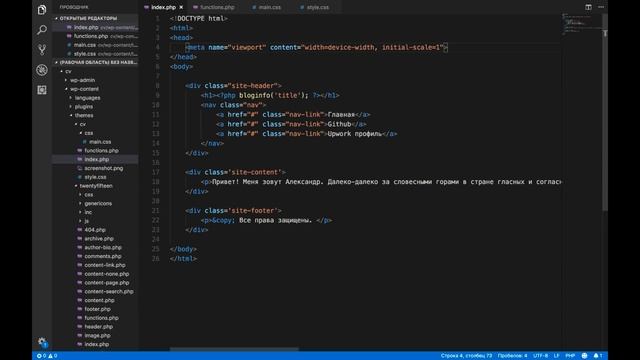Split the editor to the right
The image size is (640, 360).
(x=588, y=7)
